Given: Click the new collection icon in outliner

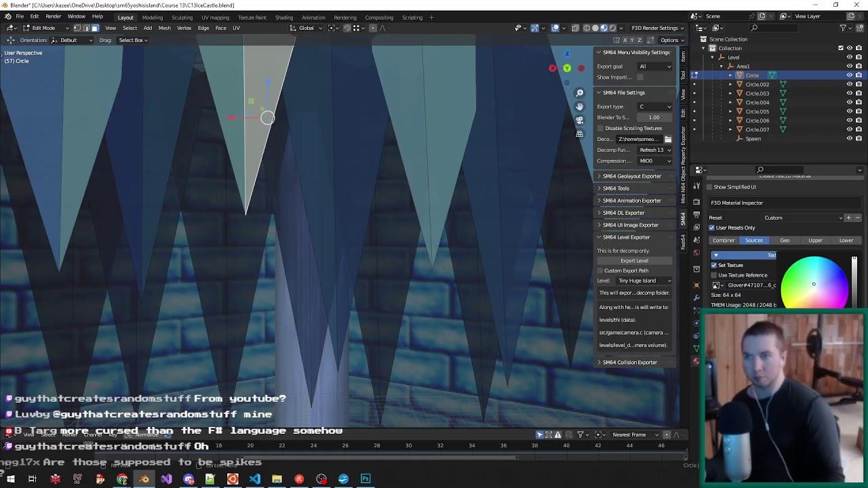Looking at the screenshot, I should click(859, 28).
